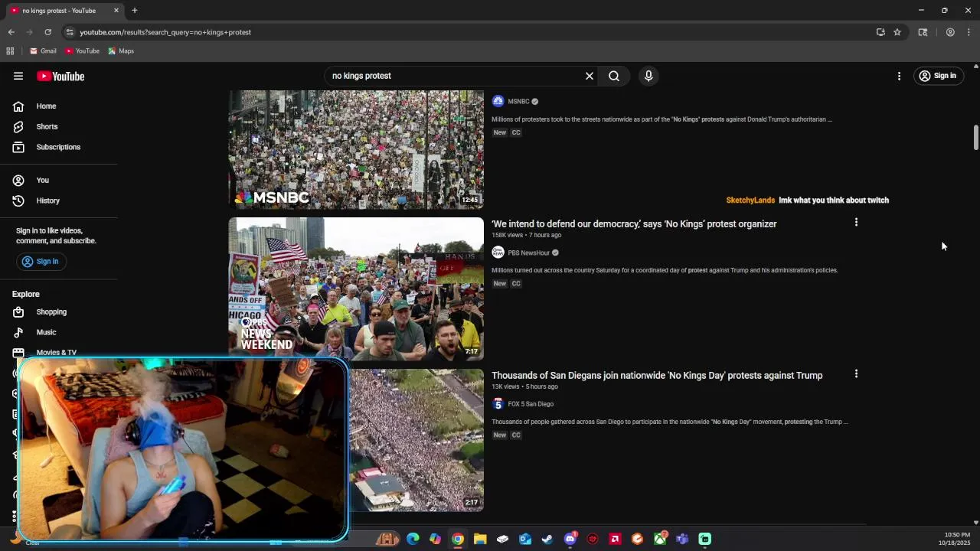Click Chrome side panel icon
This screenshot has width=980, height=551.
(x=923, y=32)
